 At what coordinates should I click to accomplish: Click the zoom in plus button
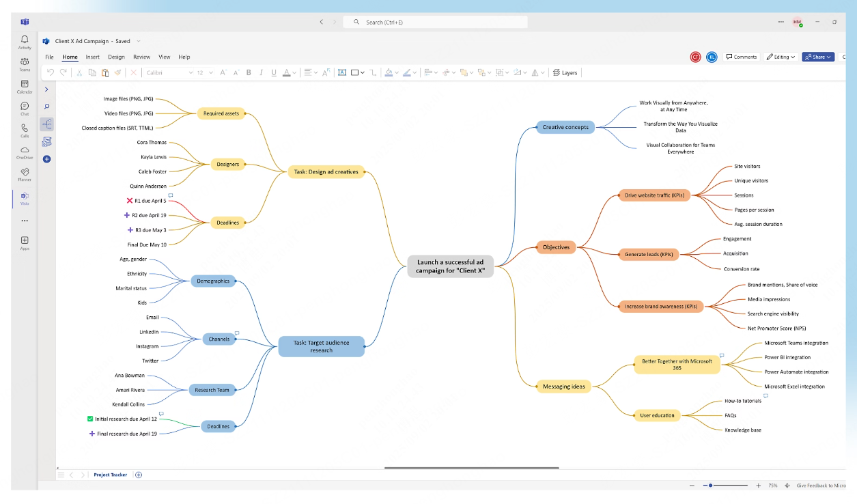coord(758,486)
